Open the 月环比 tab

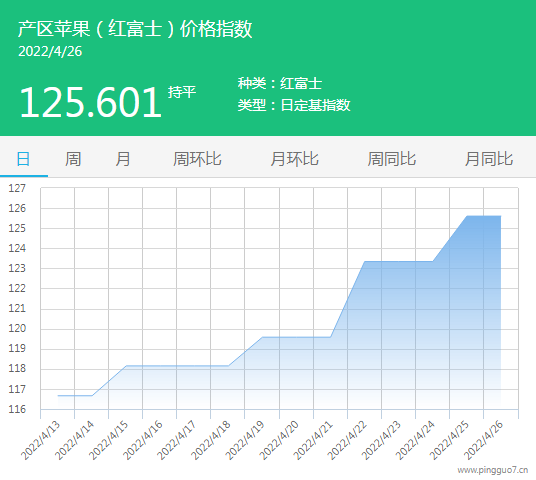[295, 159]
